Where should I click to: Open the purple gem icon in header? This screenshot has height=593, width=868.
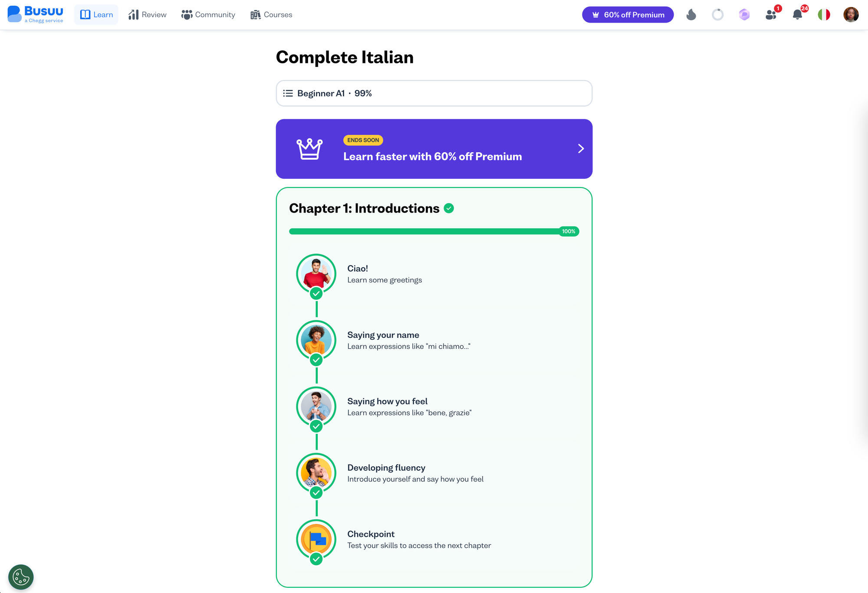point(744,15)
